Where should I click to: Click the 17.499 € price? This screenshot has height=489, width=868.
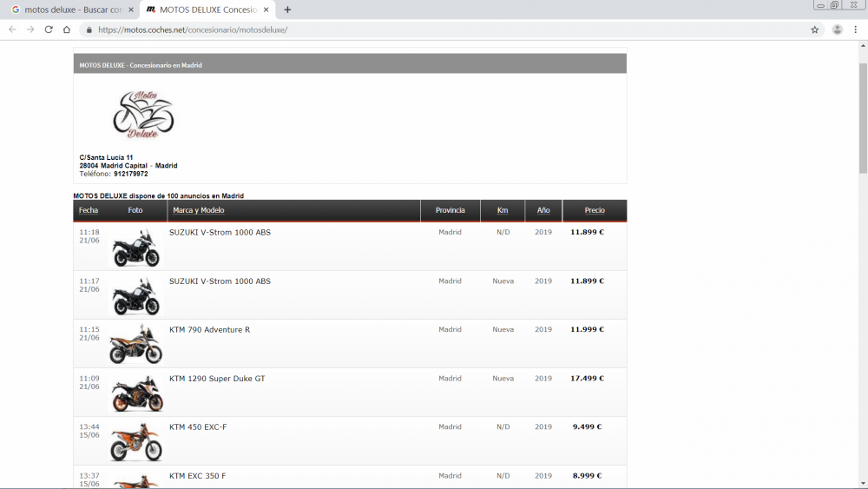[588, 379]
